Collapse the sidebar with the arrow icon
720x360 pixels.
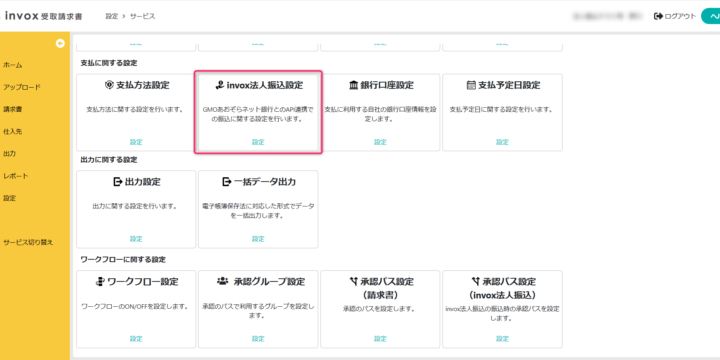[60, 44]
